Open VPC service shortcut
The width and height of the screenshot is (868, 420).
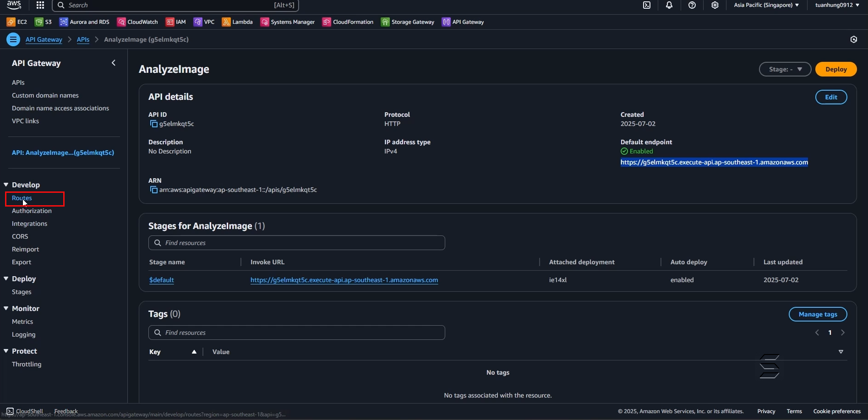click(x=204, y=22)
